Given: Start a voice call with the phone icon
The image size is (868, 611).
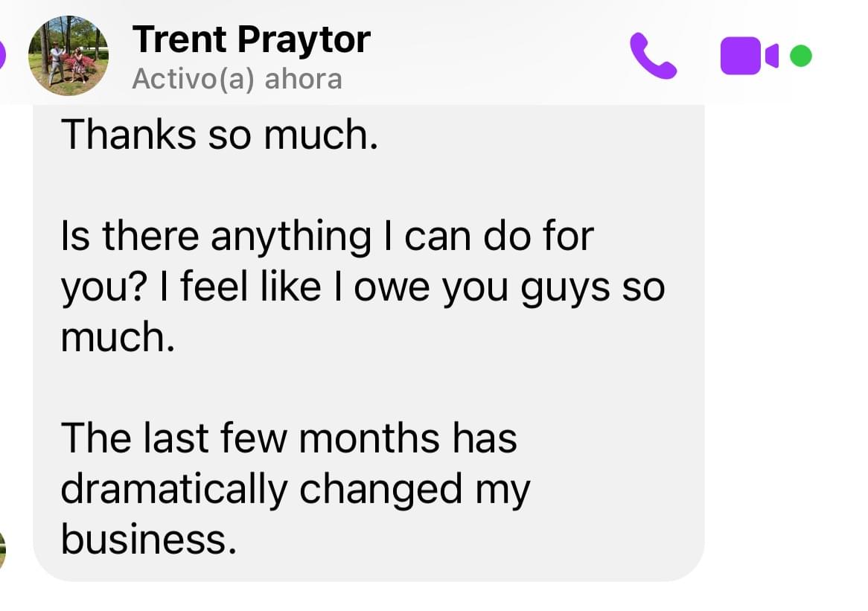Looking at the screenshot, I should point(653,56).
